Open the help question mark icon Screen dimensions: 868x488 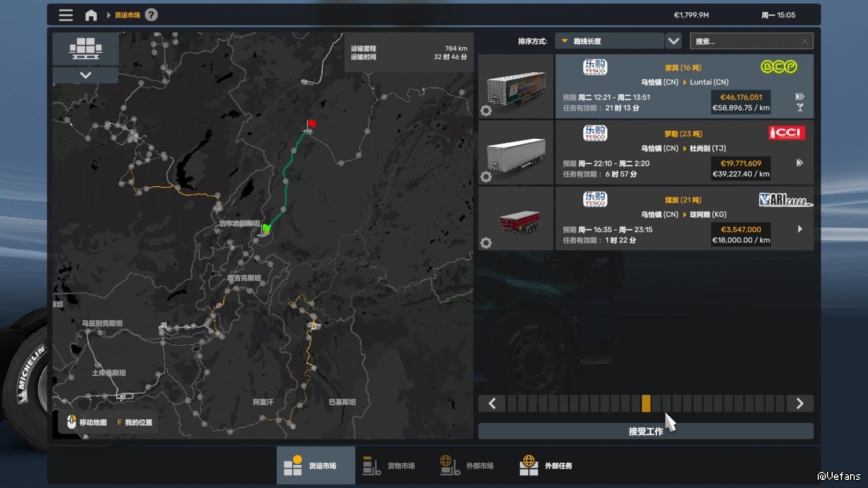pos(151,15)
